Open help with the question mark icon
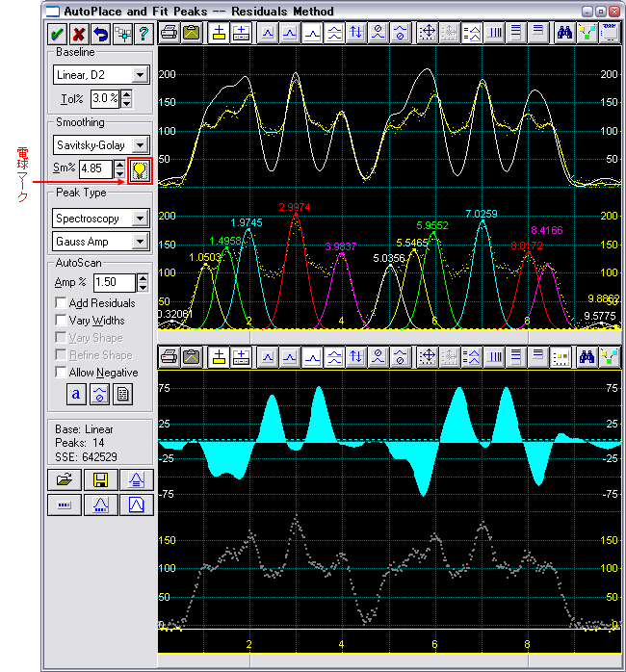The height and width of the screenshot is (672, 626). click(x=143, y=34)
